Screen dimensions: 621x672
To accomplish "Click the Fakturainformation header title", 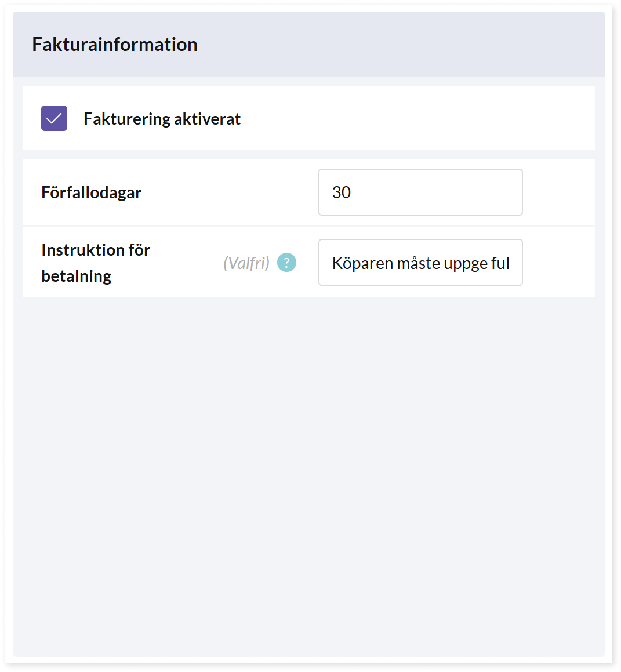I will pos(115,45).
